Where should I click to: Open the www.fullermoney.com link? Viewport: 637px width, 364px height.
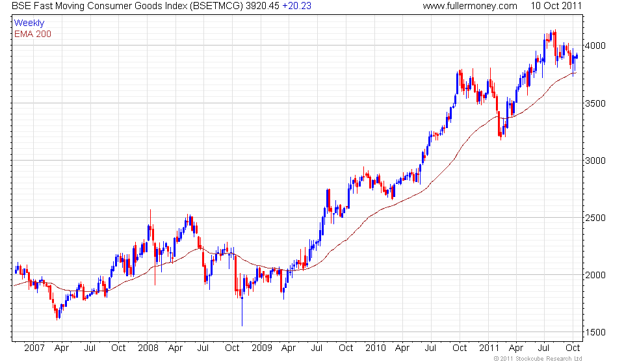tap(470, 6)
